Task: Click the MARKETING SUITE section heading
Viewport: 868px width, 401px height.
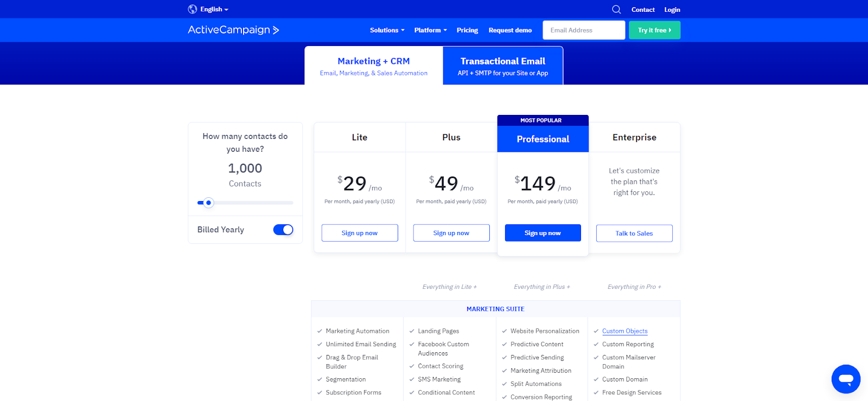Action: click(495, 309)
